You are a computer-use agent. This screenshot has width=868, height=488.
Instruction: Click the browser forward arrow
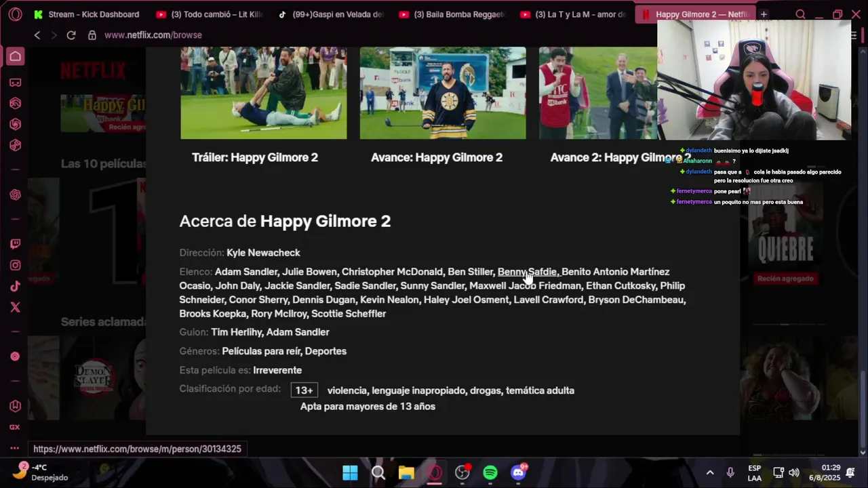coord(53,35)
